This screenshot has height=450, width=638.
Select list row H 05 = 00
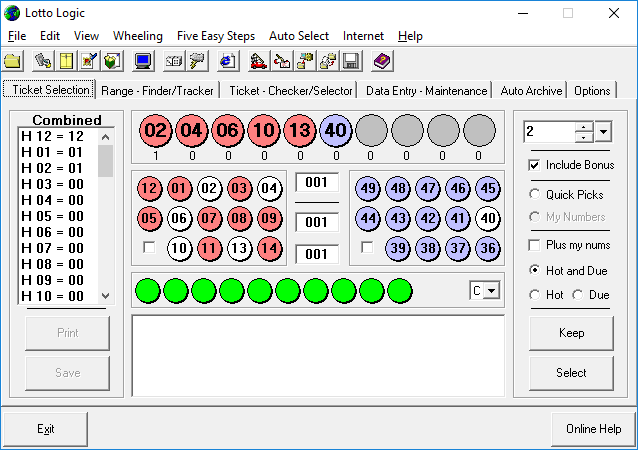click(x=59, y=216)
